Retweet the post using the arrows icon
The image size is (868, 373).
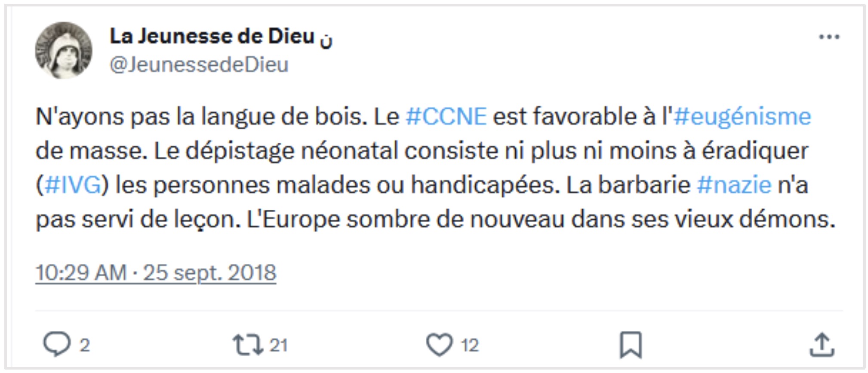tap(248, 345)
